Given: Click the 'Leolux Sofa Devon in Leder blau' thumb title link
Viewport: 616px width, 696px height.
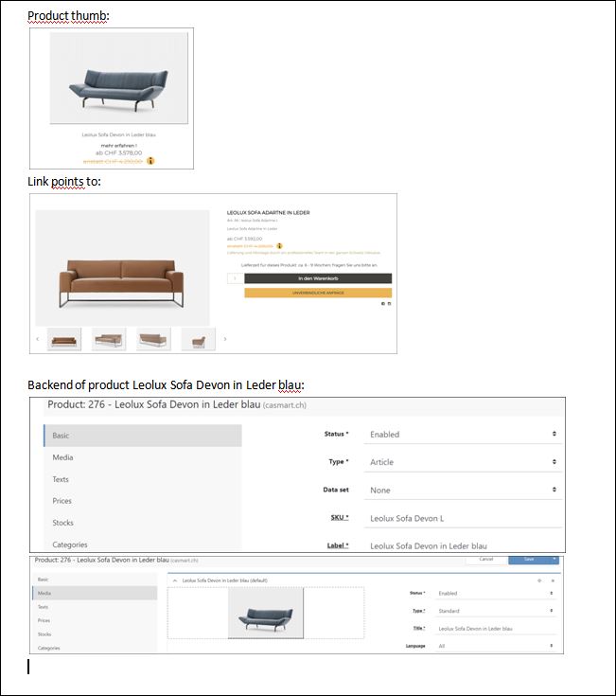Looking at the screenshot, I should (119, 134).
